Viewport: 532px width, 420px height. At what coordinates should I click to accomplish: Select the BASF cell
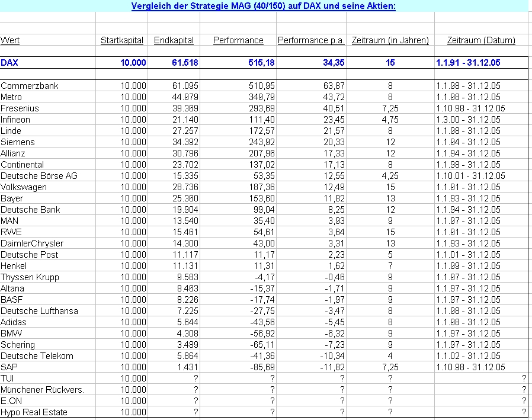[11, 300]
